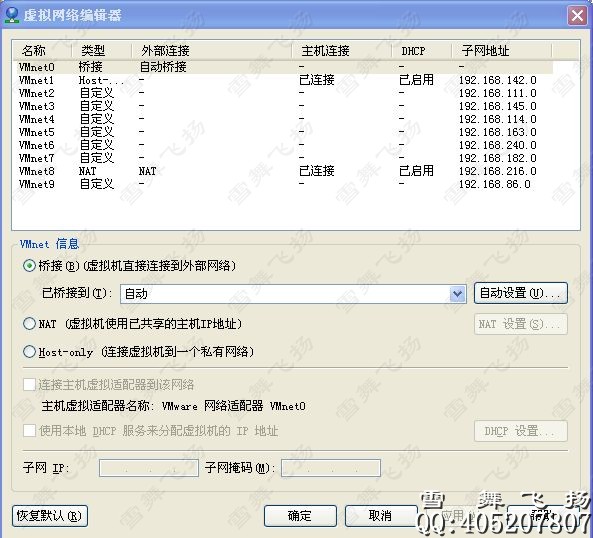Click the 主机连接 column header

pyautogui.click(x=342, y=50)
